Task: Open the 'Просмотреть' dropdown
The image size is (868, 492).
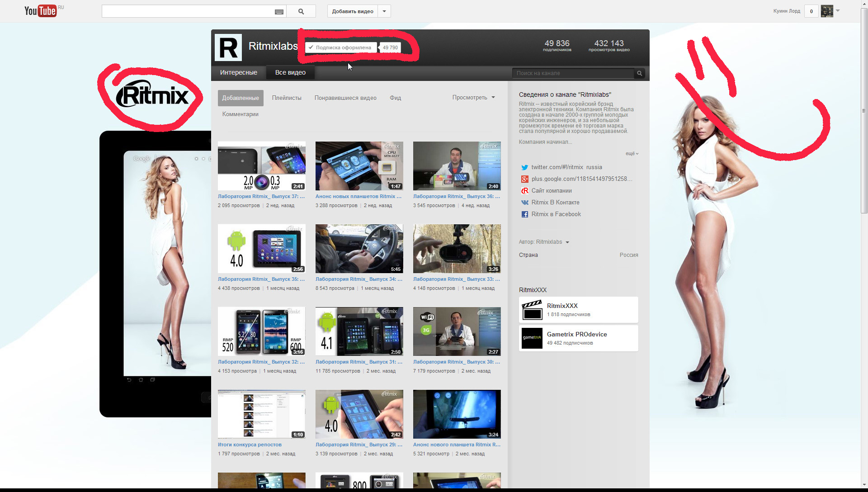Action: [473, 98]
